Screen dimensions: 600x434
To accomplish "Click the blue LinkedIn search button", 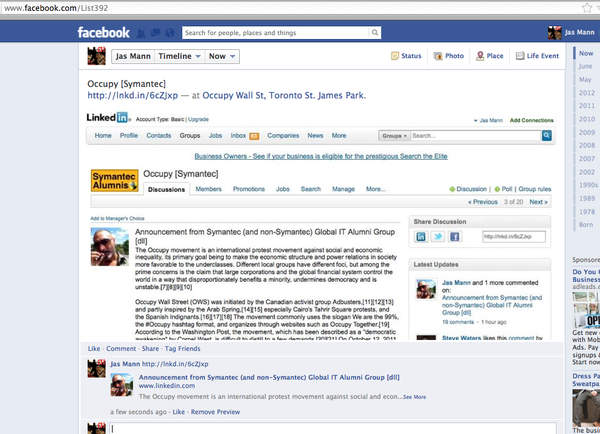I will click(x=546, y=135).
